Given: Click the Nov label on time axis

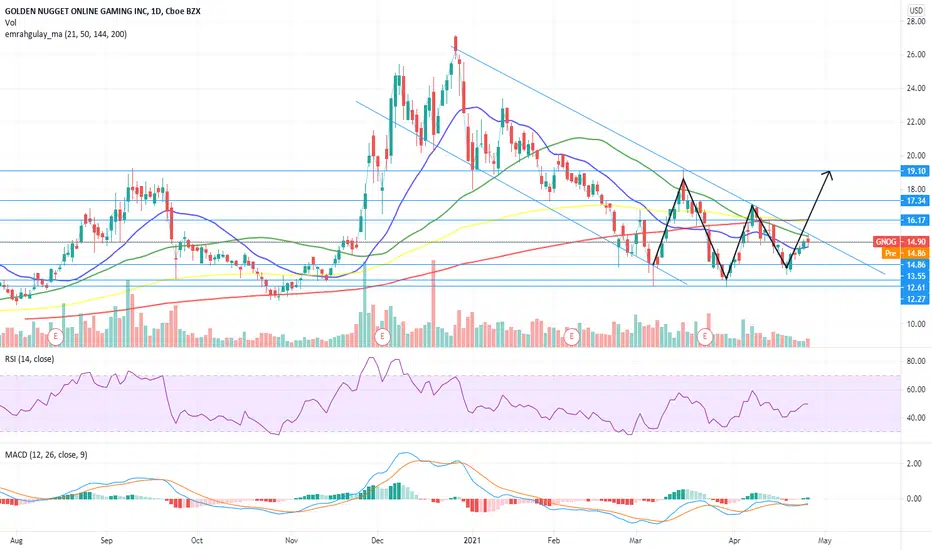Looking at the screenshot, I should coord(291,540).
